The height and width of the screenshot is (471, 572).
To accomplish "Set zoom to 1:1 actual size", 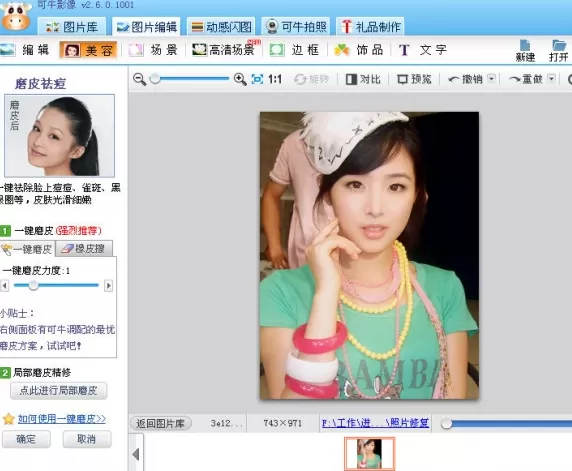I will (275, 79).
